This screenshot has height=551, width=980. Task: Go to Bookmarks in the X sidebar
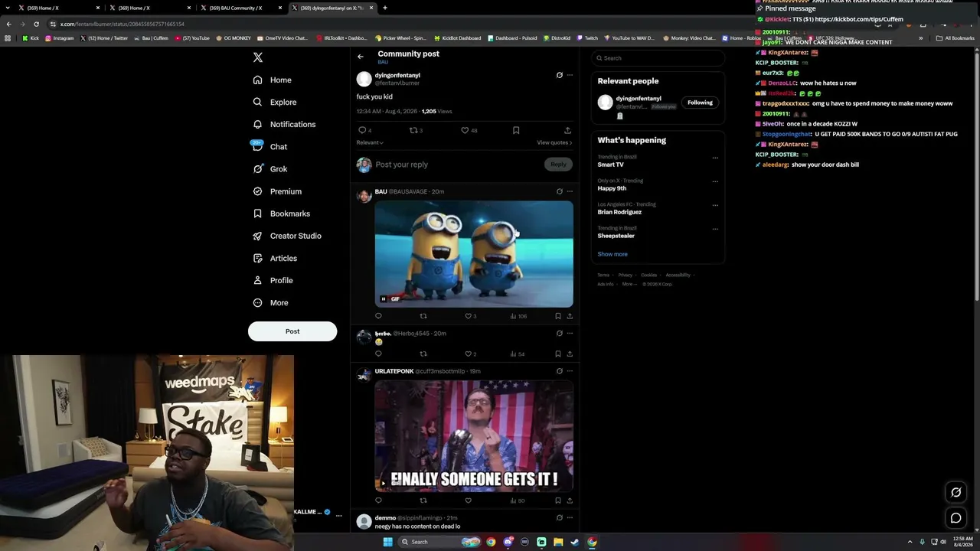click(281, 214)
